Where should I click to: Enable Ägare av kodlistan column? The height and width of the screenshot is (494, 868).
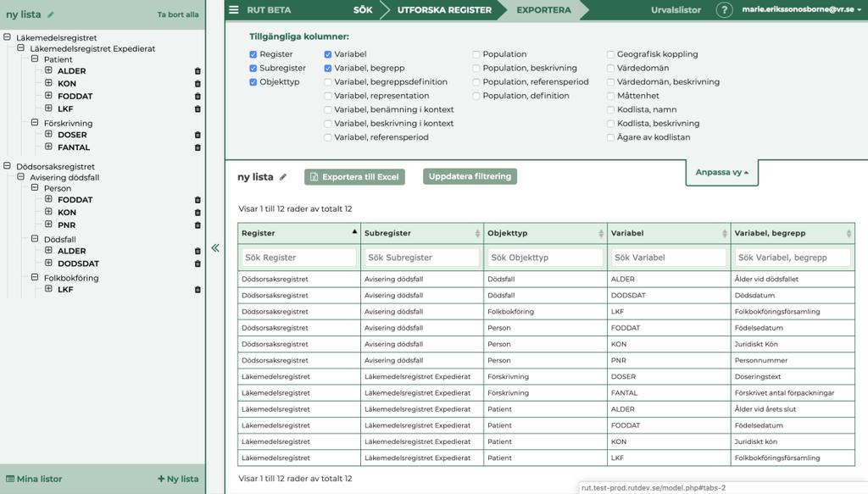610,137
